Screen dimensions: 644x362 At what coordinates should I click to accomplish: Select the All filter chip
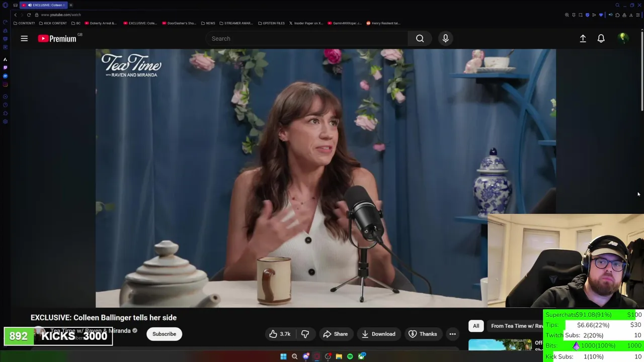(x=476, y=326)
